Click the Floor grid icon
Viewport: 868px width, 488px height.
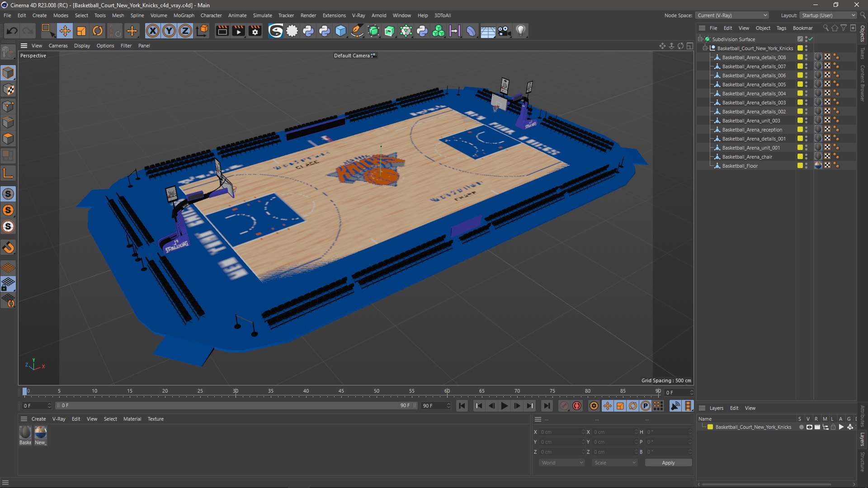point(488,31)
